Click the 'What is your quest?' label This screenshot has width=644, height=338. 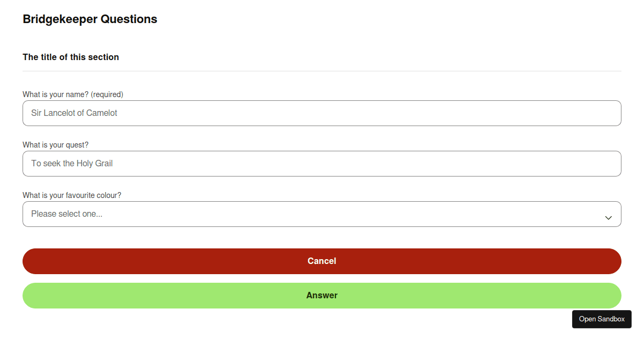[55, 145]
